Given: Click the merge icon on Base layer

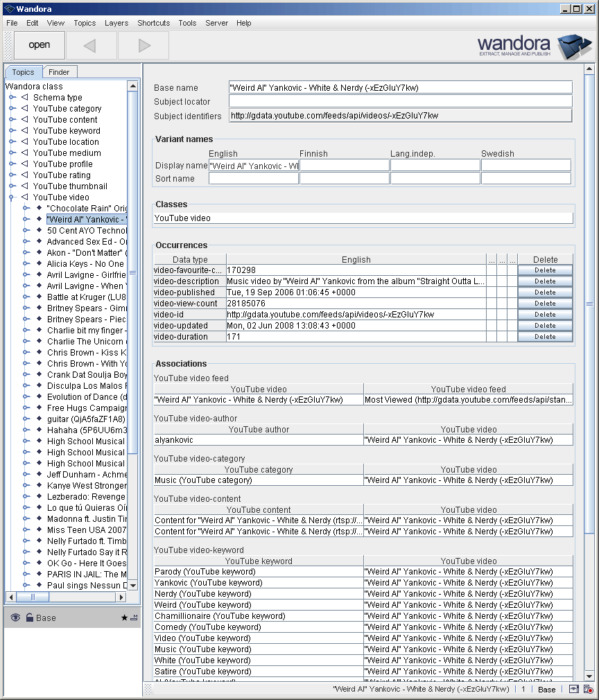Looking at the screenshot, I should pyautogui.click(x=134, y=618).
